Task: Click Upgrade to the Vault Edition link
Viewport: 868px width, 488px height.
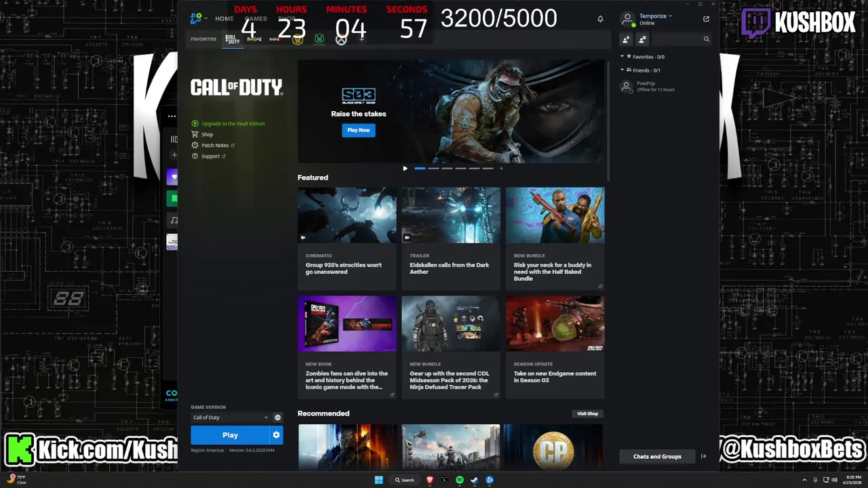Action: 233,123
